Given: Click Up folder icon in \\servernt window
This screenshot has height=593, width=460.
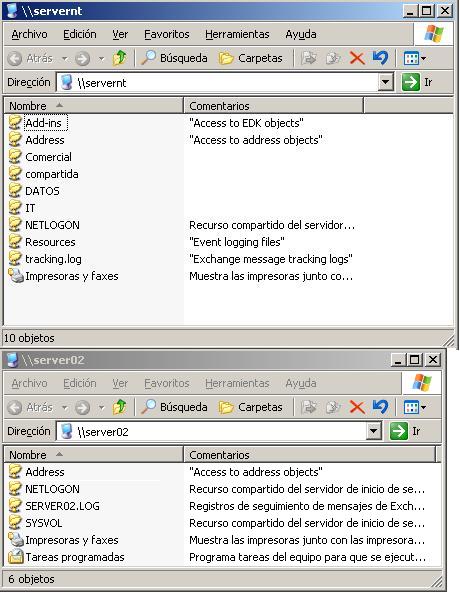Looking at the screenshot, I should click(120, 58).
